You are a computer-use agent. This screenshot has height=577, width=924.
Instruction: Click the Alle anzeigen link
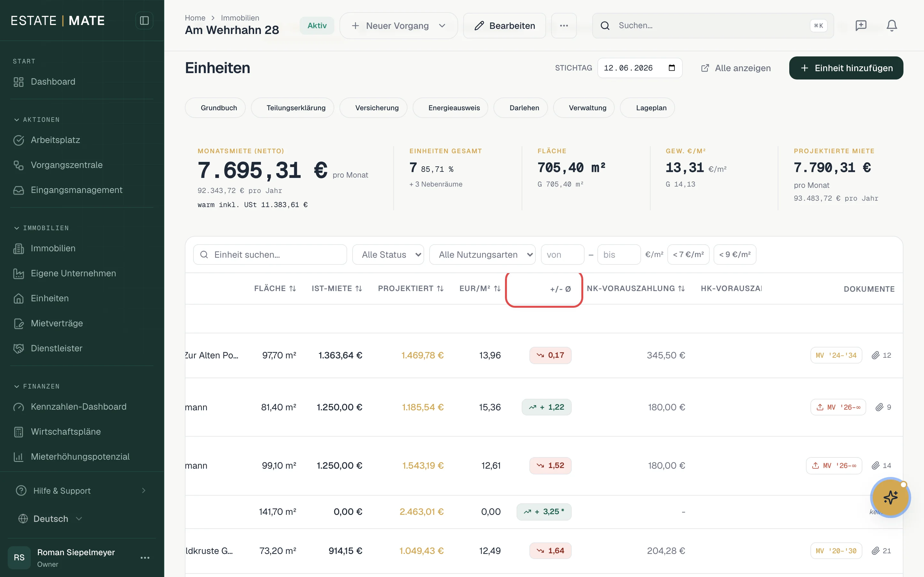point(735,68)
